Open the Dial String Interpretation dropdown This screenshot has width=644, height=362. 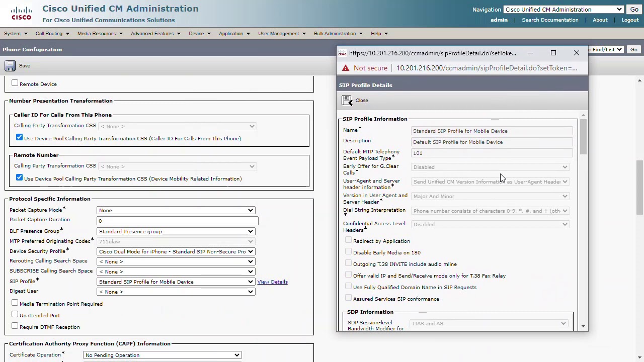coord(490,211)
